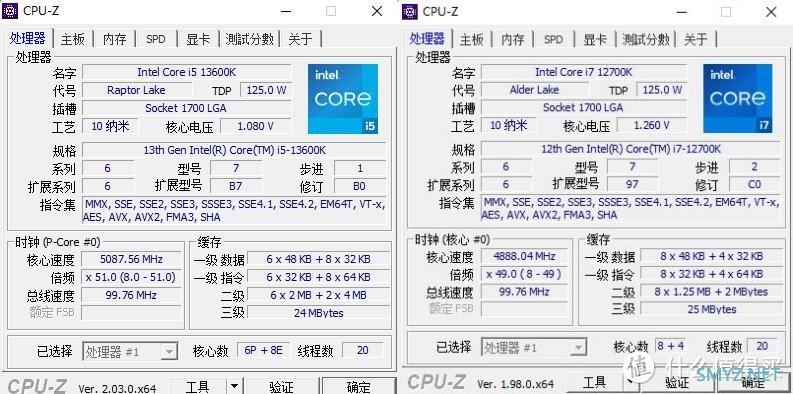
Task: Click 确定 button in left CPU-Z window
Action: click(359, 387)
